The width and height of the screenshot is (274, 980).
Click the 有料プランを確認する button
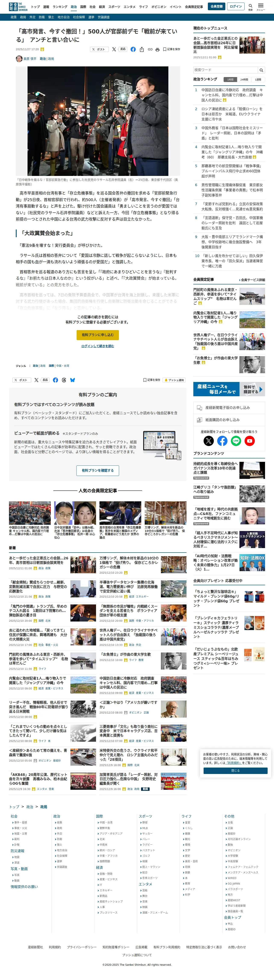coord(98,471)
